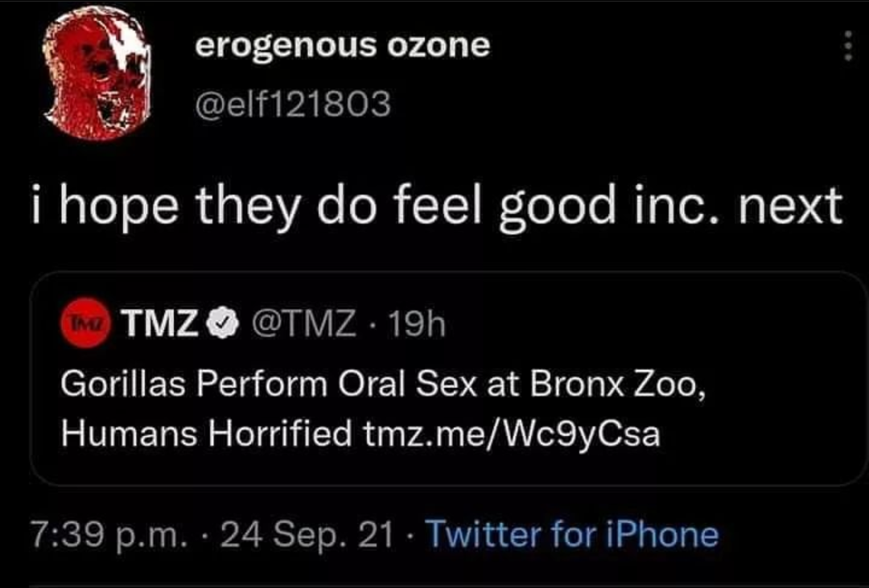
Task: Open the three-dot more options menu
Action: pyautogui.click(x=847, y=46)
